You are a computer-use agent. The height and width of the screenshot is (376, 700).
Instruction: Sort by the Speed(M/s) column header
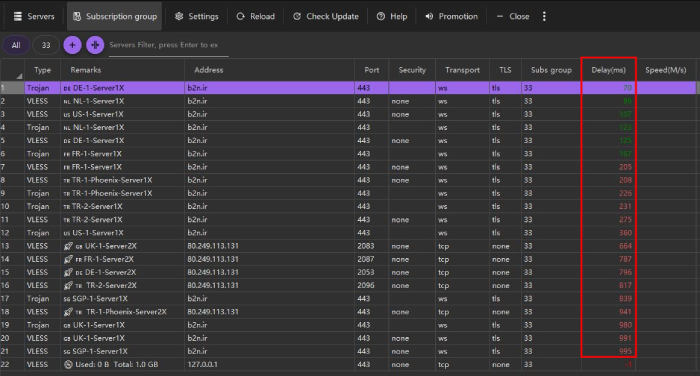[x=666, y=70]
